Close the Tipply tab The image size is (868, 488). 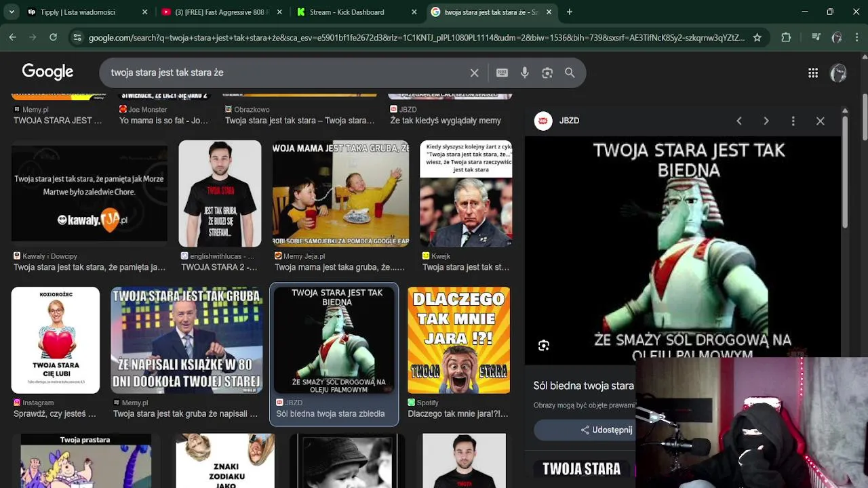click(x=145, y=12)
